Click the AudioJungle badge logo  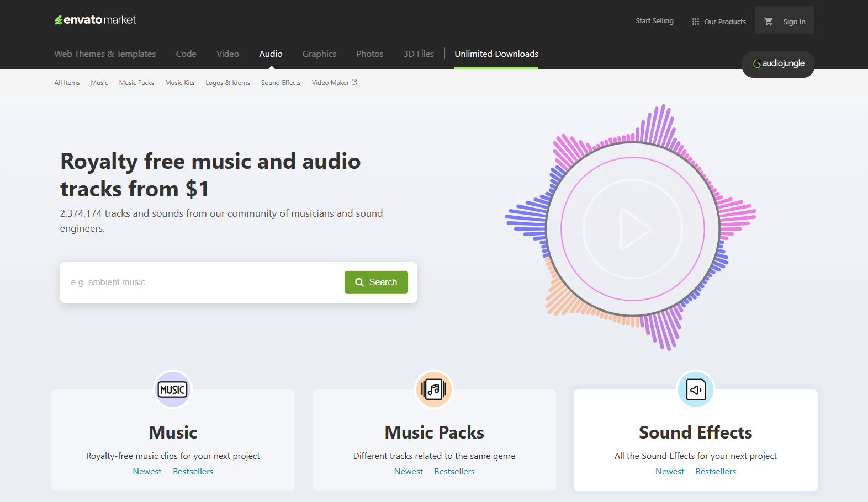(x=778, y=64)
